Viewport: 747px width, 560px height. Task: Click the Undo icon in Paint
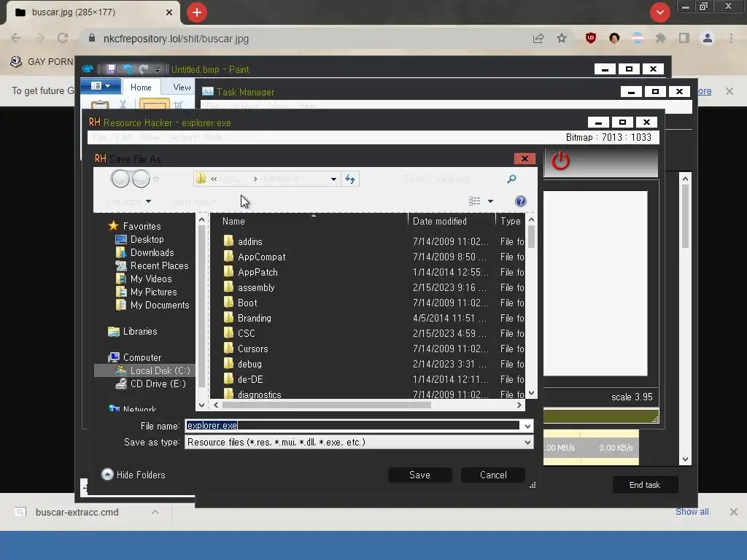[128, 69]
